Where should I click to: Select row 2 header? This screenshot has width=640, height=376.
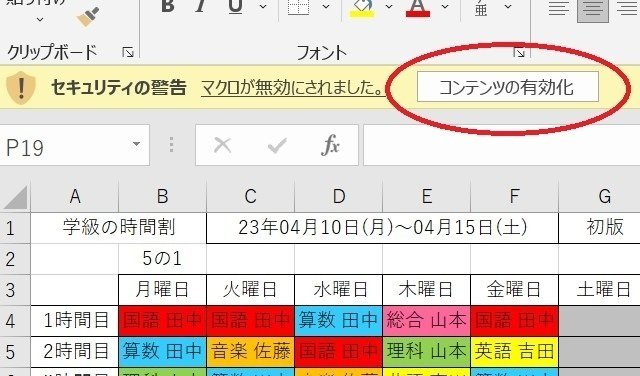click(15, 259)
